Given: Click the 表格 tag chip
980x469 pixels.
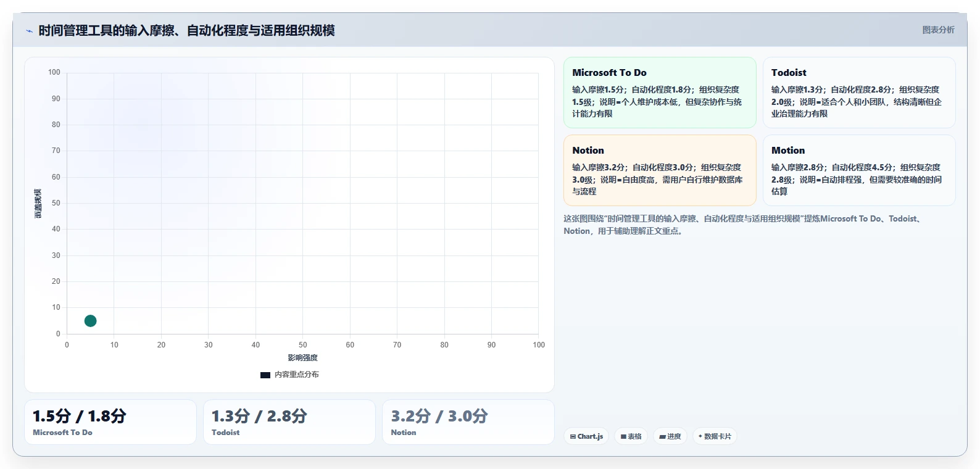Looking at the screenshot, I should pos(631,436).
